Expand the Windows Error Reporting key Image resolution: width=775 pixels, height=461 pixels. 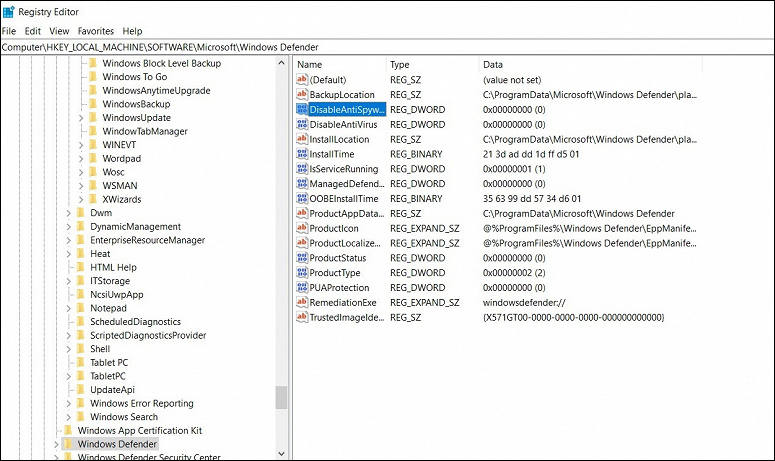pyautogui.click(x=69, y=403)
